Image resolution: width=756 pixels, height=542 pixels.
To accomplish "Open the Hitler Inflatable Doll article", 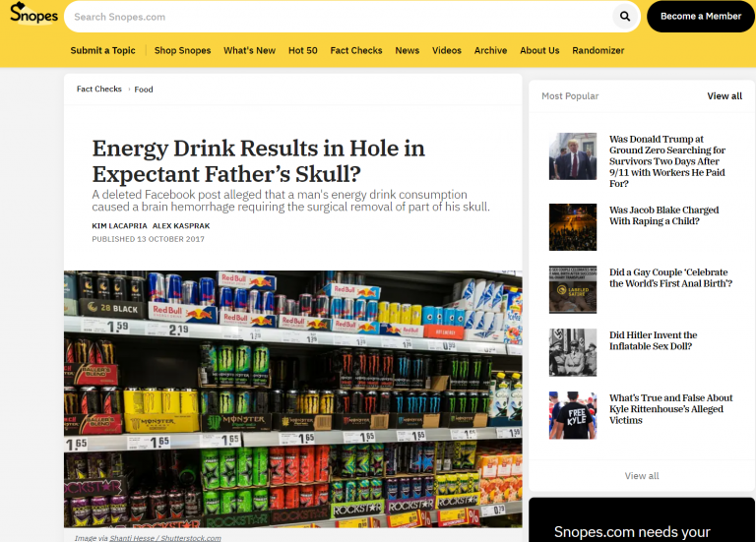I will 653,340.
